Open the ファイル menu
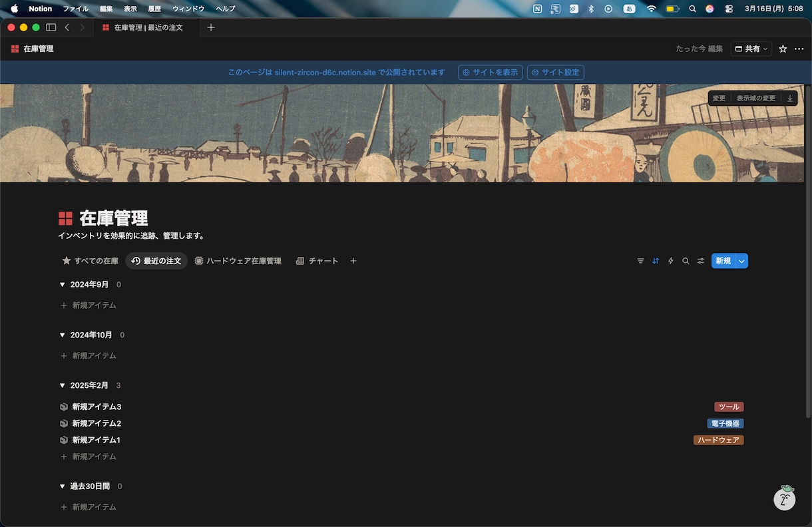The image size is (812, 527). pyautogui.click(x=75, y=9)
